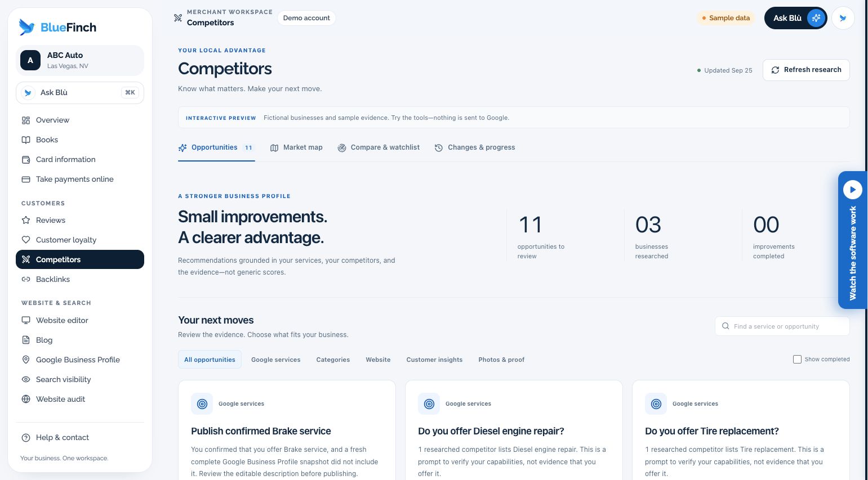Screen dimensions: 868x480
Task: Click the bird avatar icon at top right
Action: [843, 18]
